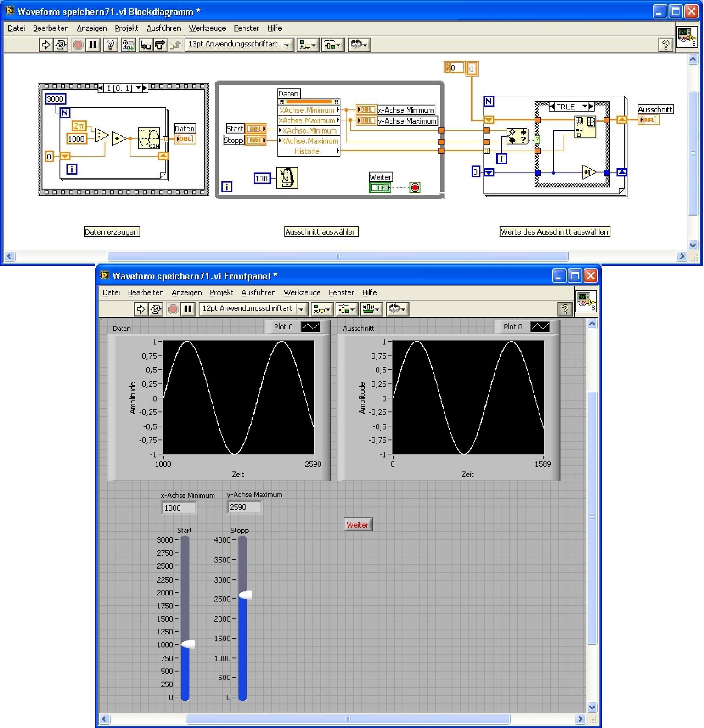Select the add function node
The height and width of the screenshot is (728, 704).
click(119, 138)
